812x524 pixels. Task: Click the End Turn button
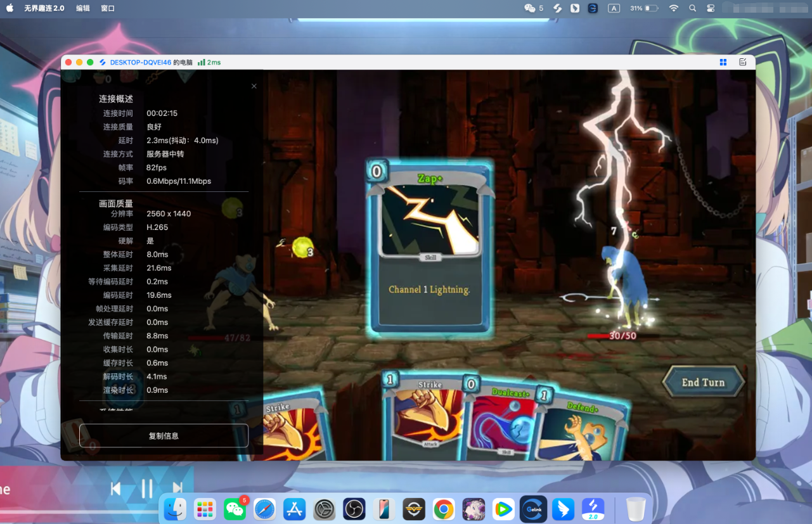tap(703, 382)
